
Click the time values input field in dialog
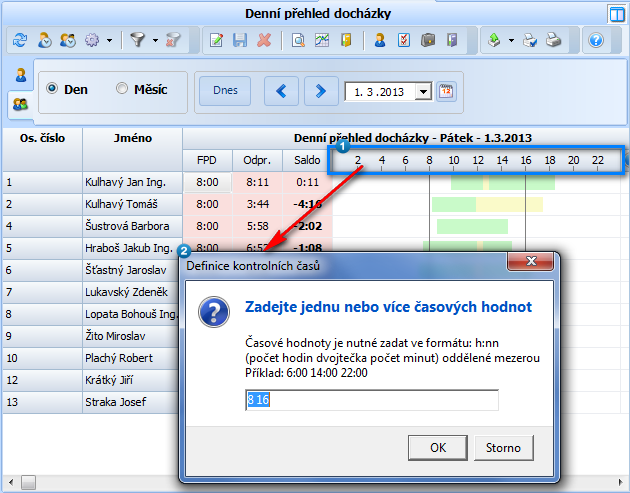[372, 400]
